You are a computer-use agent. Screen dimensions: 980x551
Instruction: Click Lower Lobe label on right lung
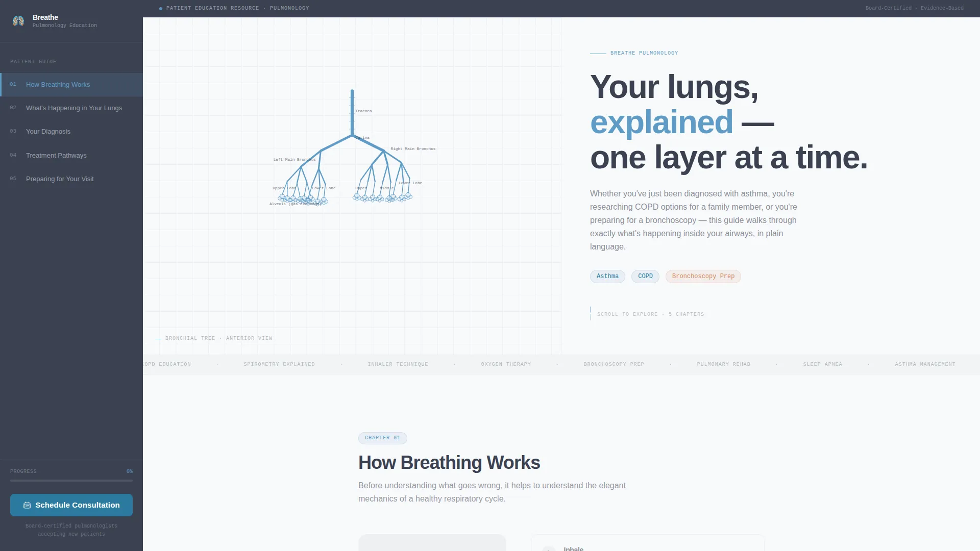pos(410,183)
